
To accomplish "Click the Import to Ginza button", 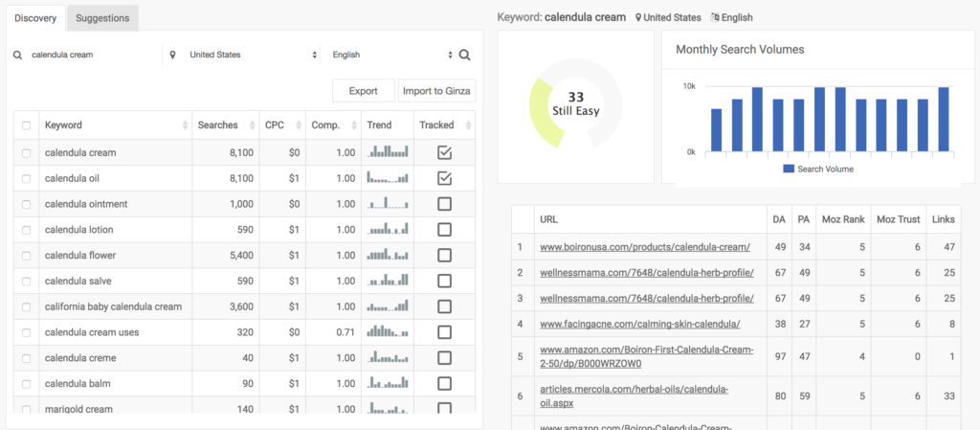I will click(x=436, y=91).
